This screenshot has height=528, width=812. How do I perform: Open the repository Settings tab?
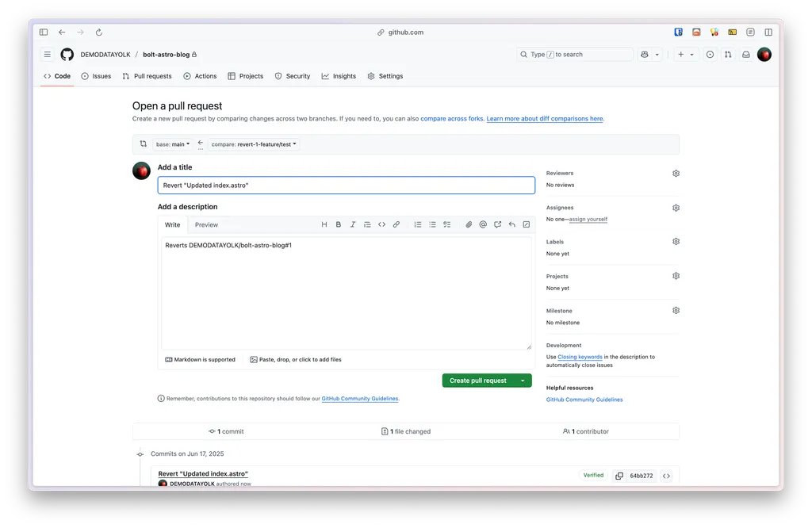click(385, 76)
